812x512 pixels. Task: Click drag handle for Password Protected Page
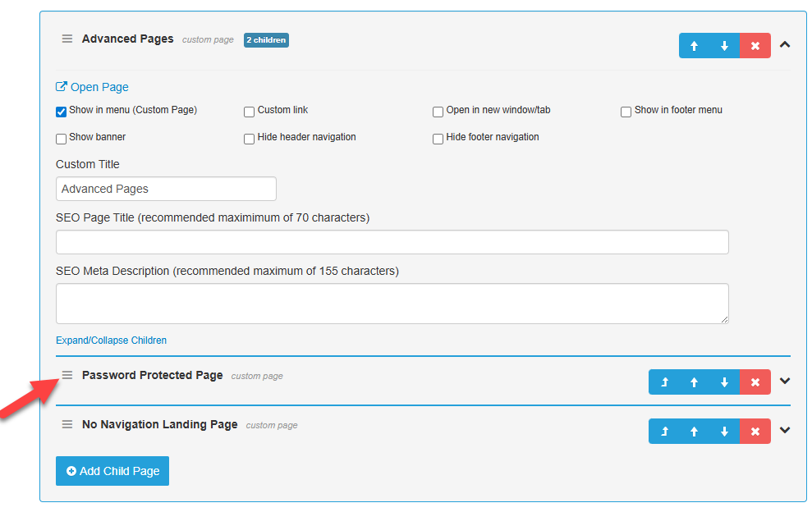click(67, 375)
